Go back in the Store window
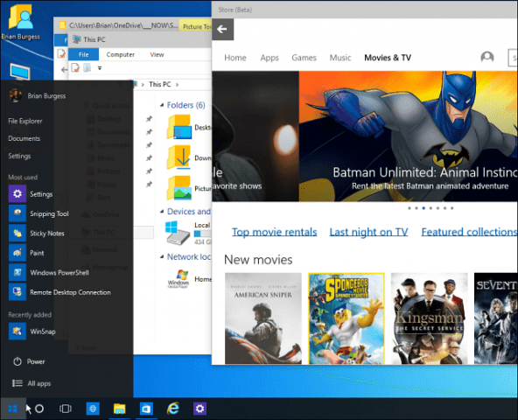This screenshot has height=420, width=518. pos(222,30)
